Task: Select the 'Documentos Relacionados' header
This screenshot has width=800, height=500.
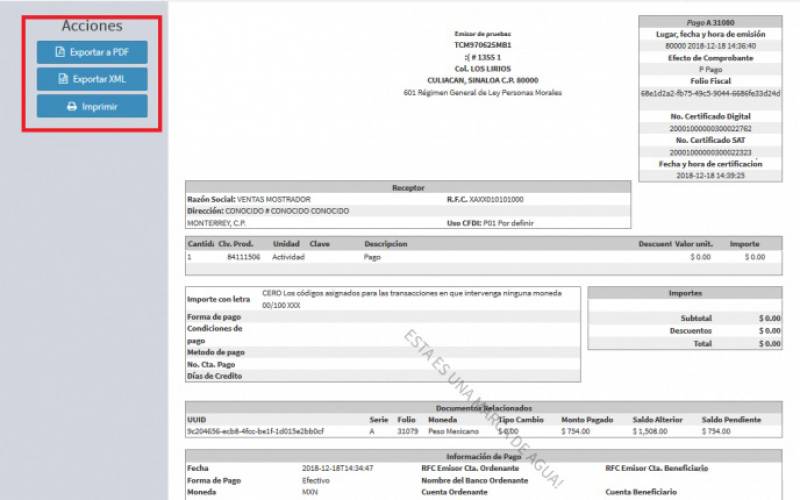Action: point(484,408)
